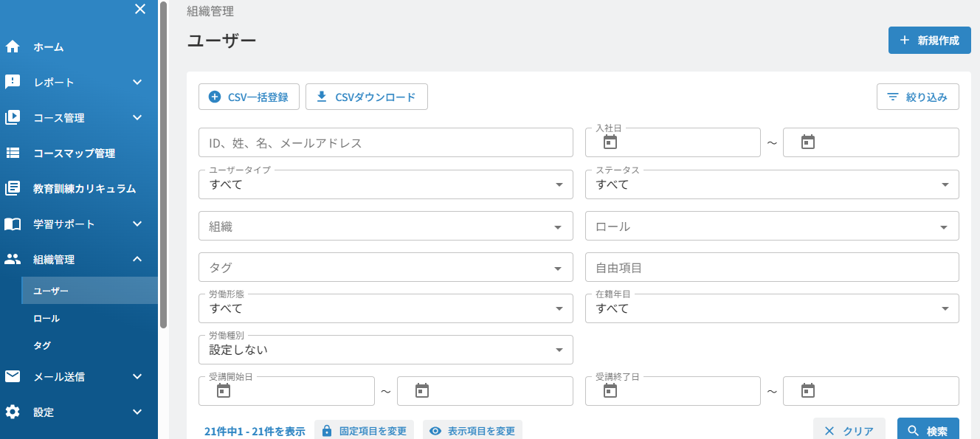
Task: Open the 労働形態 dropdown
Action: tap(386, 308)
